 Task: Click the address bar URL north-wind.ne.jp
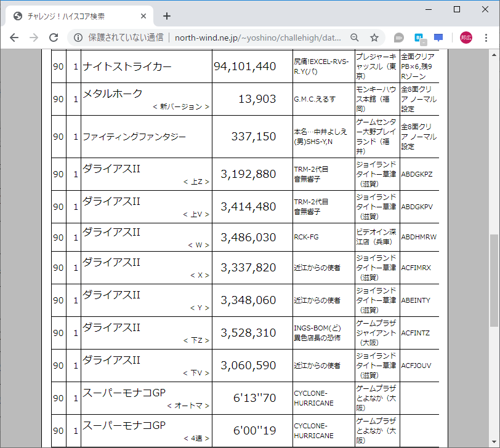click(x=257, y=38)
